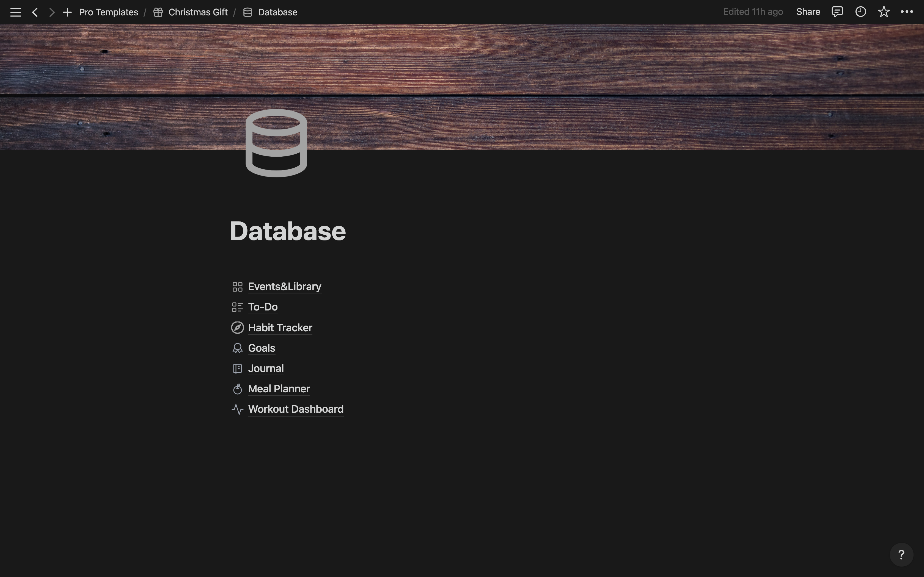Open the To-Do page link
The image size is (924, 577).
pos(263,307)
